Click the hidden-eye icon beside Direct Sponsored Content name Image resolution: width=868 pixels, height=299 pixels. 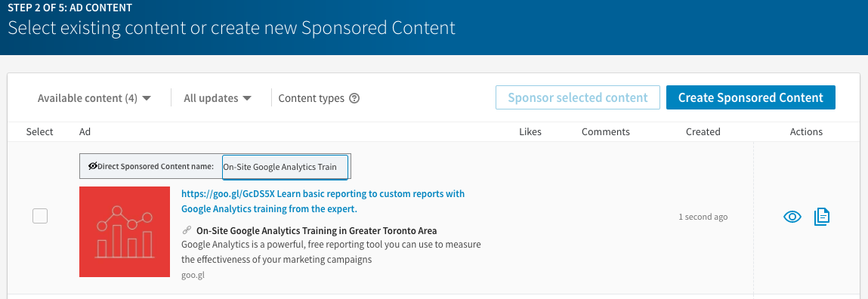(92, 166)
